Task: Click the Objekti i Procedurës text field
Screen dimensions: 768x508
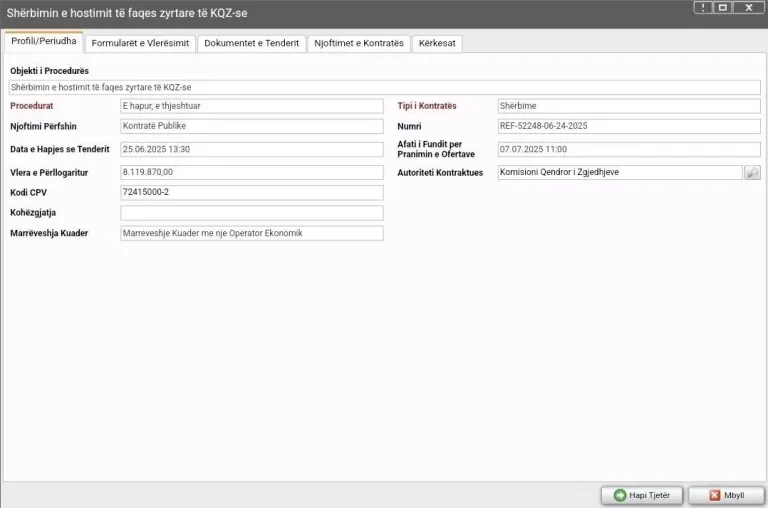Action: coord(384,88)
